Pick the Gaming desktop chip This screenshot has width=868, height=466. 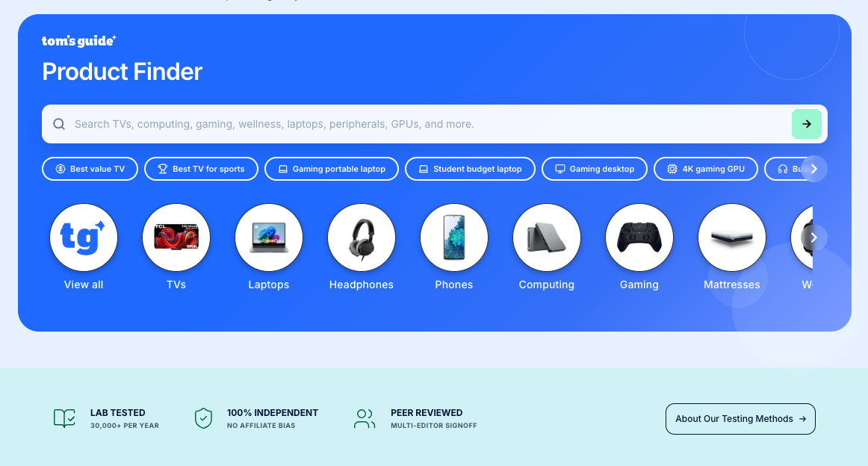click(x=595, y=169)
